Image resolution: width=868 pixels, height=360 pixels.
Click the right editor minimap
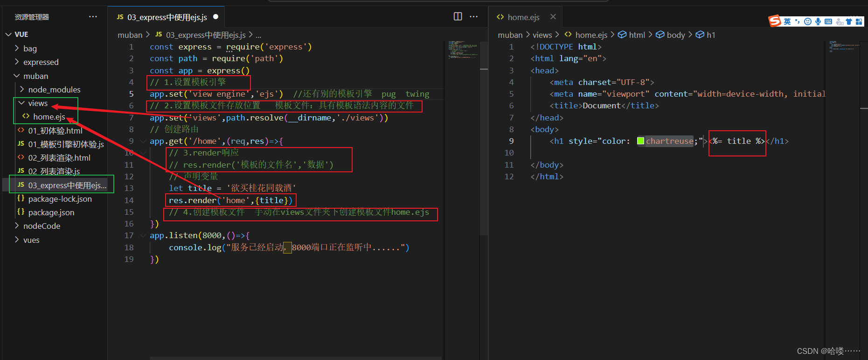(x=843, y=47)
